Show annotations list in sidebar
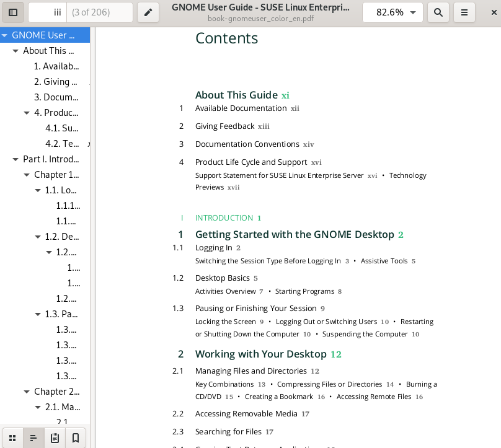 coord(55,437)
